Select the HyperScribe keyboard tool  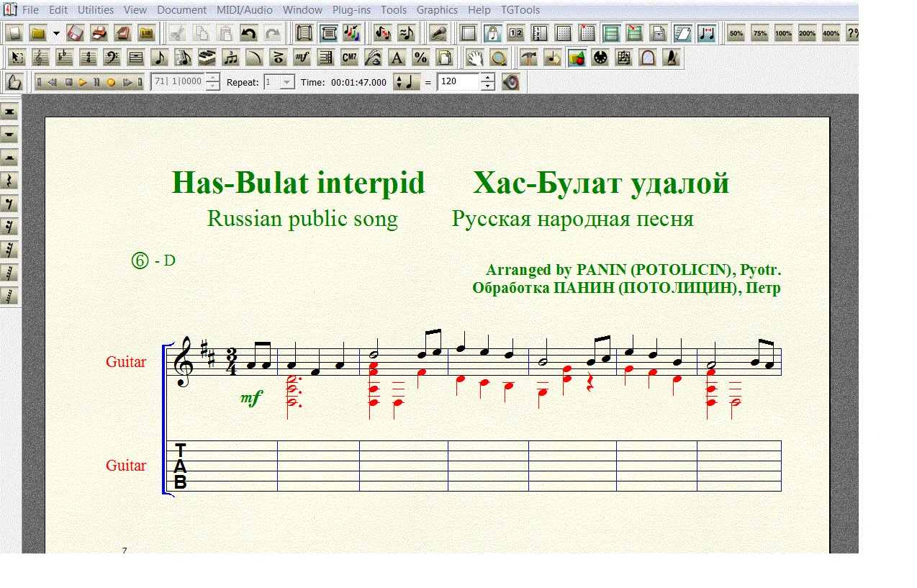pos(207,58)
